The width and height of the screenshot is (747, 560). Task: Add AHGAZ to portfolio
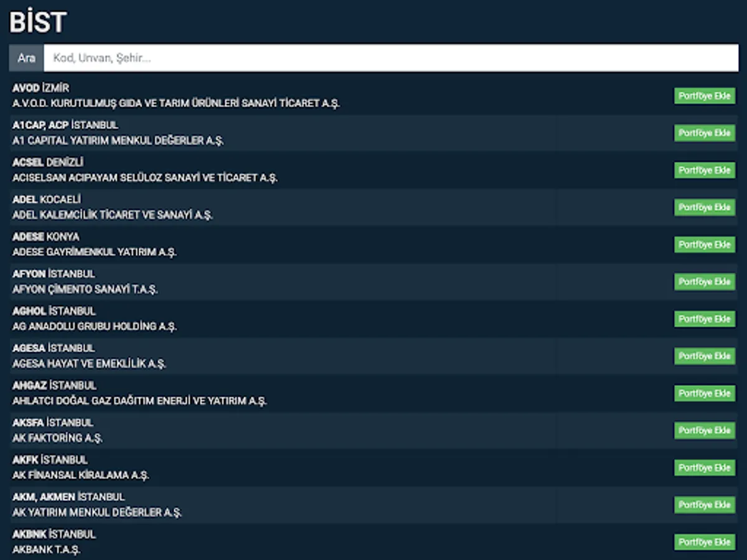tap(705, 393)
